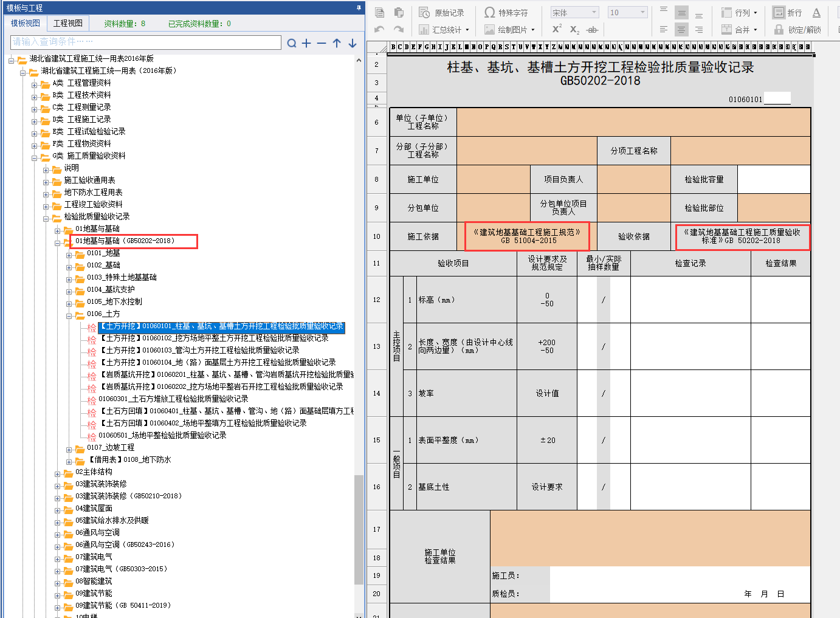The height and width of the screenshot is (618, 840).
Task: Toggle 折行 text wrap
Action: [x=787, y=12]
